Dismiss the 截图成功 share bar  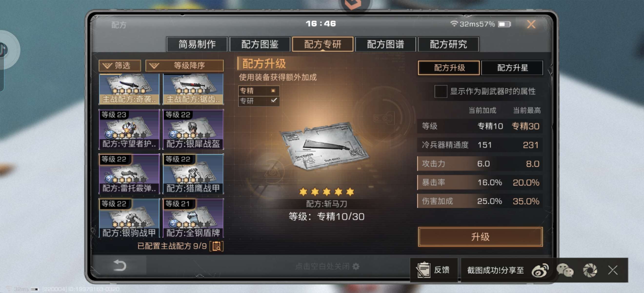coord(613,270)
